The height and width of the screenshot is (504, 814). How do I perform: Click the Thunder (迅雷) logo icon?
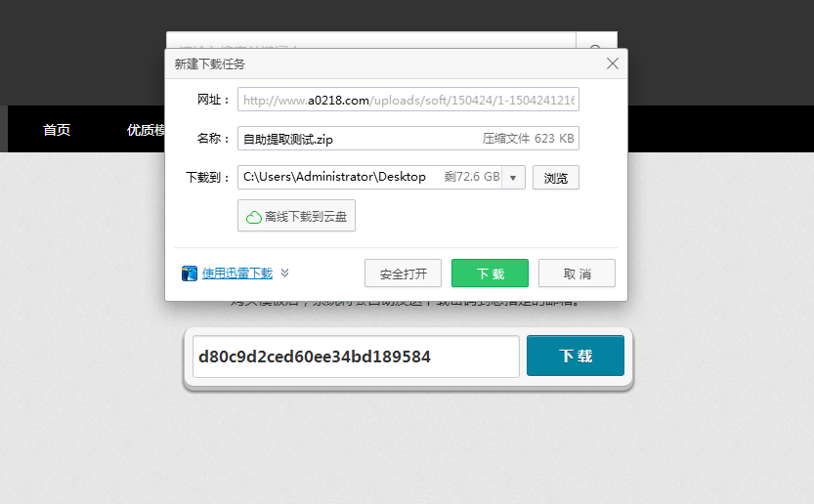[x=190, y=273]
